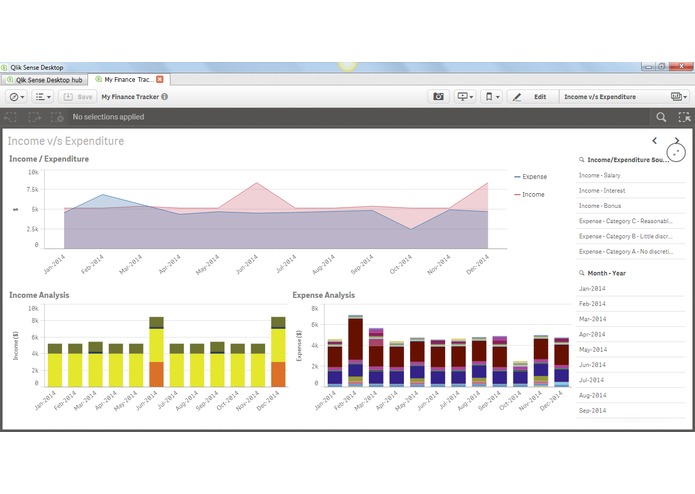
Task: Click the Edit button label
Action: [x=540, y=97]
